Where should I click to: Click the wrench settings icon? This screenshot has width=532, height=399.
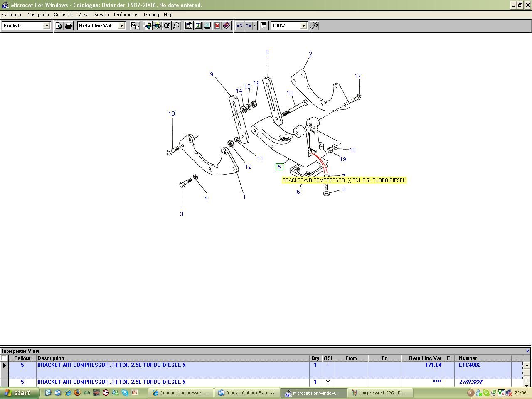pyautogui.click(x=314, y=26)
